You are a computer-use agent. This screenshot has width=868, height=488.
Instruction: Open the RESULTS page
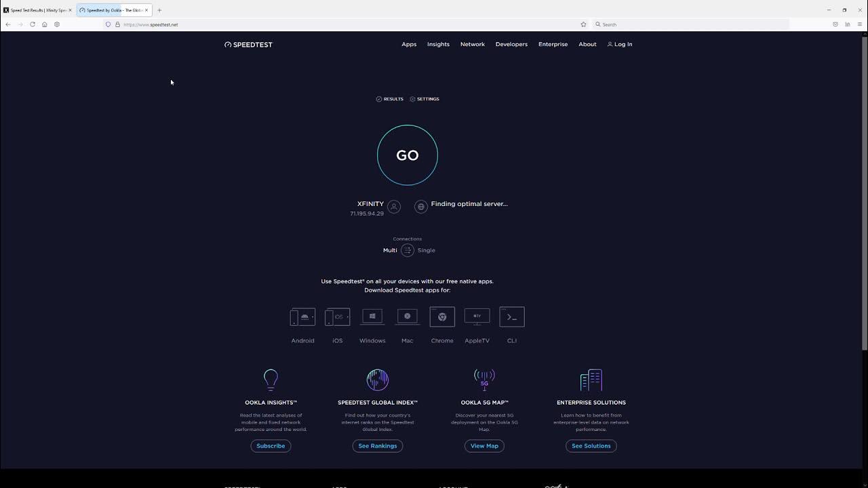(390, 99)
